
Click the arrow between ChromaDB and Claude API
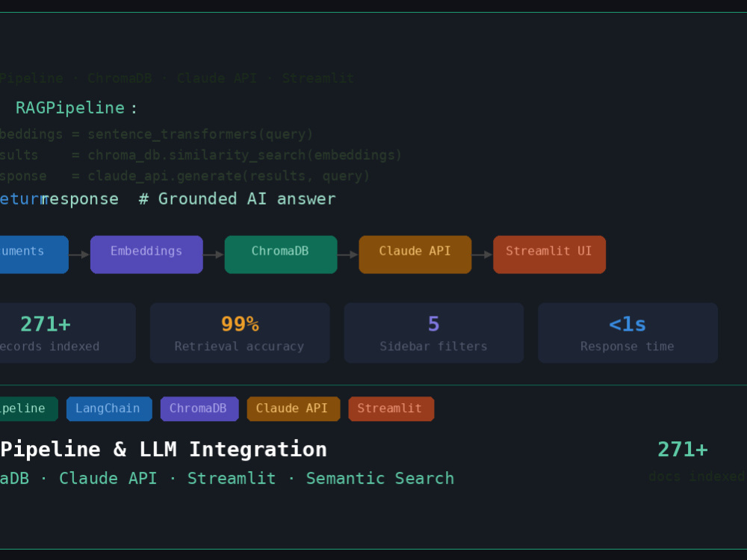(348, 255)
